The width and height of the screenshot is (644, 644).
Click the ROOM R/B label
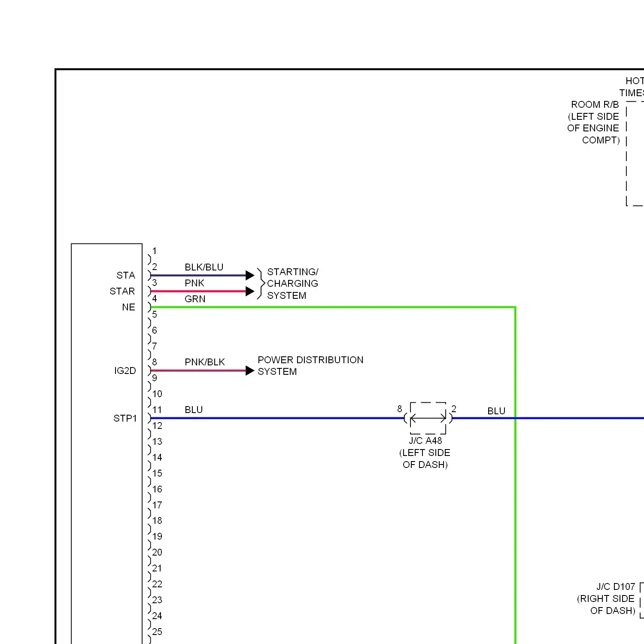pos(595,104)
